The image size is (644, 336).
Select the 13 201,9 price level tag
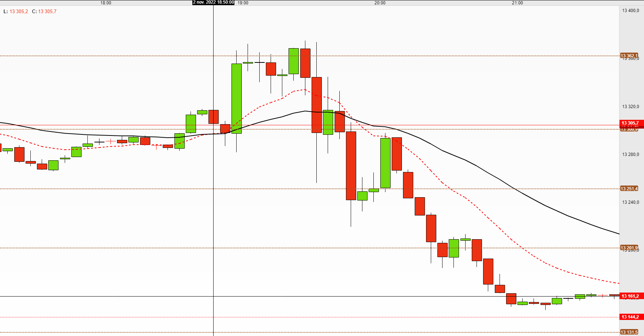tap(629, 248)
